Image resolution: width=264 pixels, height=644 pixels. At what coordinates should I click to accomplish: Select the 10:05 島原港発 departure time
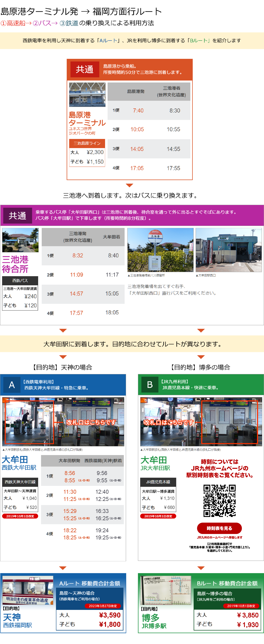137,129
